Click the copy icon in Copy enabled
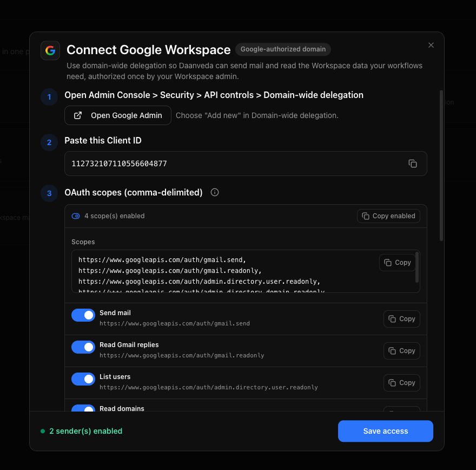This screenshot has height=470, width=476. [366, 216]
